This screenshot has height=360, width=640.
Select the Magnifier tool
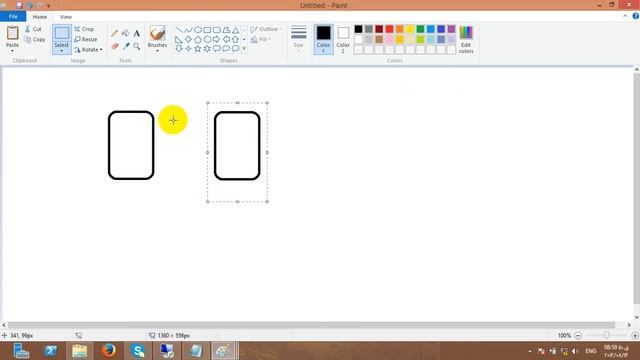coord(137,46)
